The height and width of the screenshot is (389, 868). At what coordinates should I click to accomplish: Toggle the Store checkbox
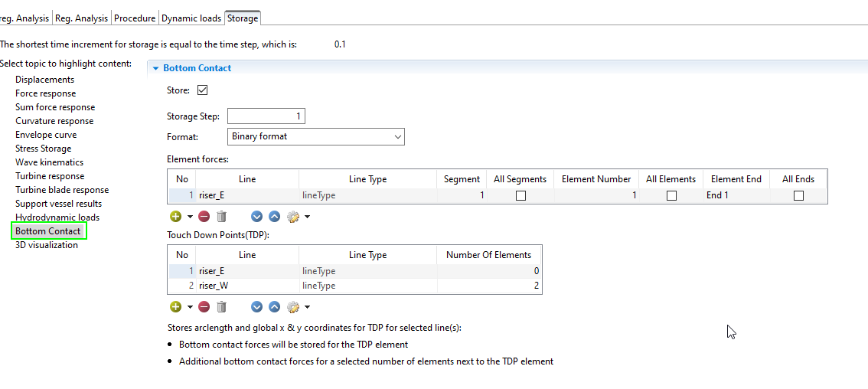pyautogui.click(x=203, y=90)
